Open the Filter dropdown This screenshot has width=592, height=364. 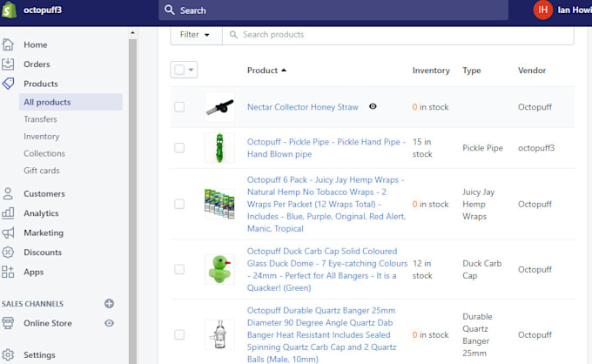(x=196, y=35)
